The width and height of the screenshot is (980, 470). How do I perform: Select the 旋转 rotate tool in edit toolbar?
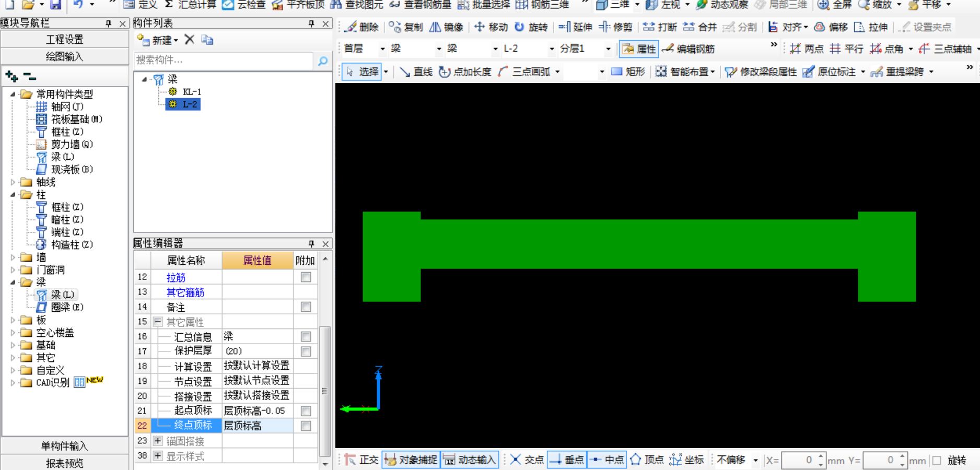point(531,27)
